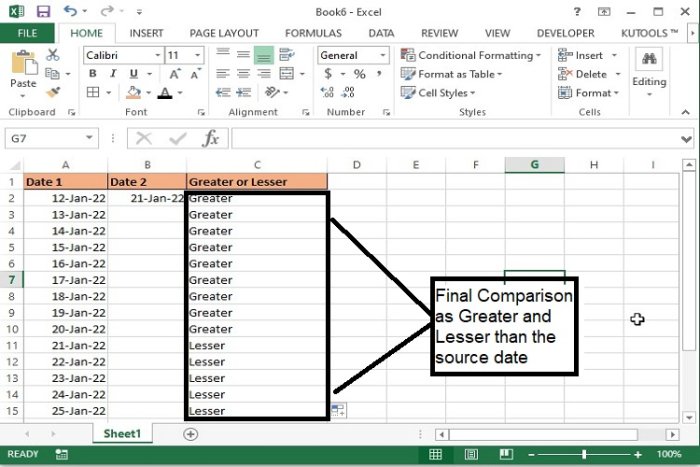
Task: Apply Accounting dollar number format
Action: (x=328, y=74)
